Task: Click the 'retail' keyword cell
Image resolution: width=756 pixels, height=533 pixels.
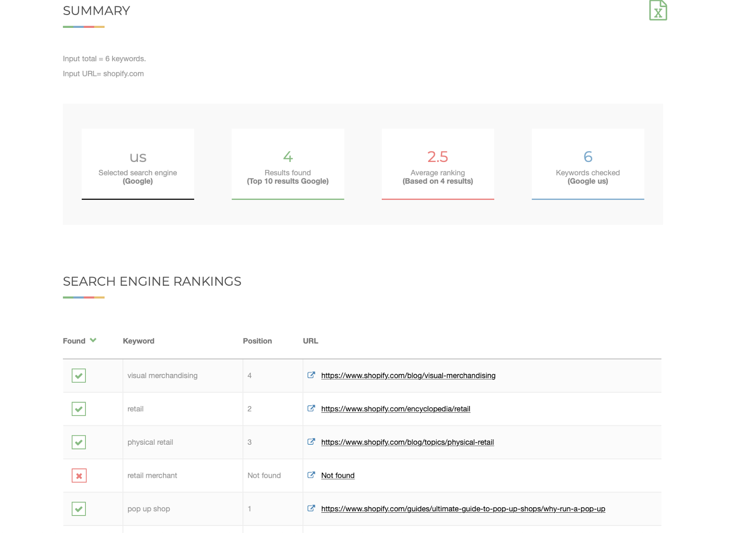Action: tap(183, 409)
